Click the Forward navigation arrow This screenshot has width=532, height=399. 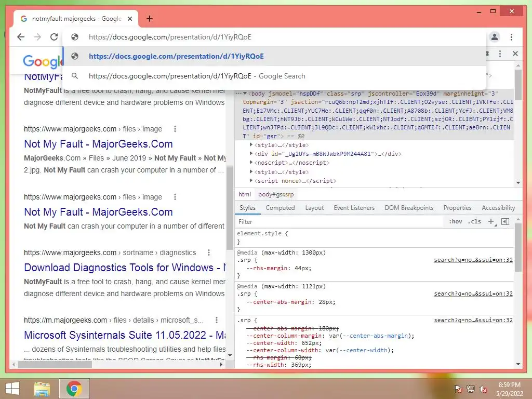coord(37,37)
